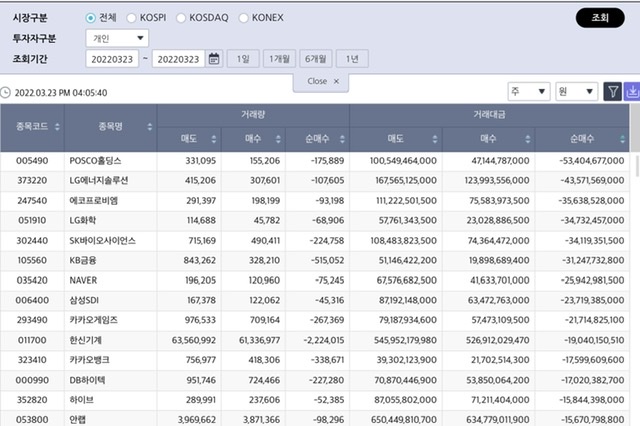
Task: Expand the 원 currency dropdown
Action: (576, 92)
